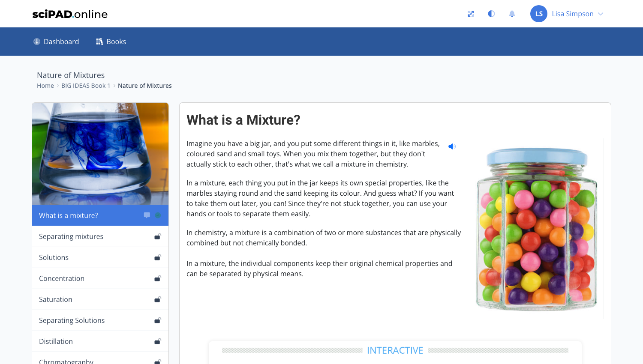Click the 'What is a Mixture?' heading

pyautogui.click(x=243, y=120)
